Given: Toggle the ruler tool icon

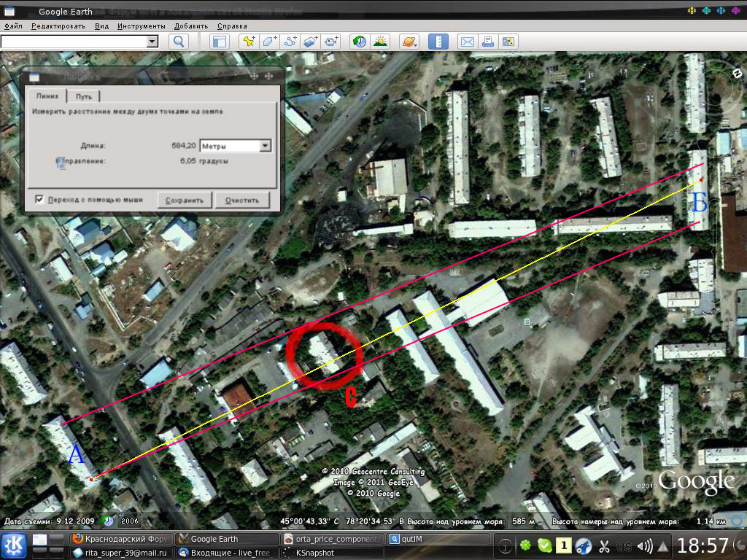Looking at the screenshot, I should tap(438, 42).
